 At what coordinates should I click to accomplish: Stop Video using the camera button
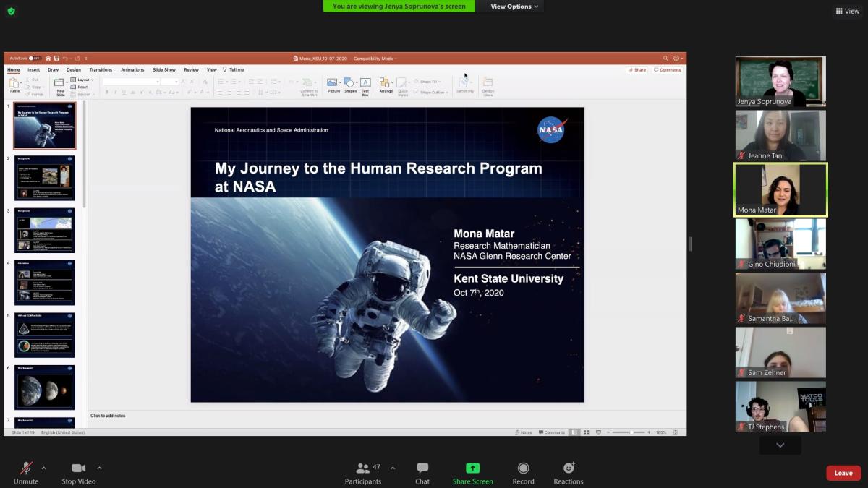point(78,468)
